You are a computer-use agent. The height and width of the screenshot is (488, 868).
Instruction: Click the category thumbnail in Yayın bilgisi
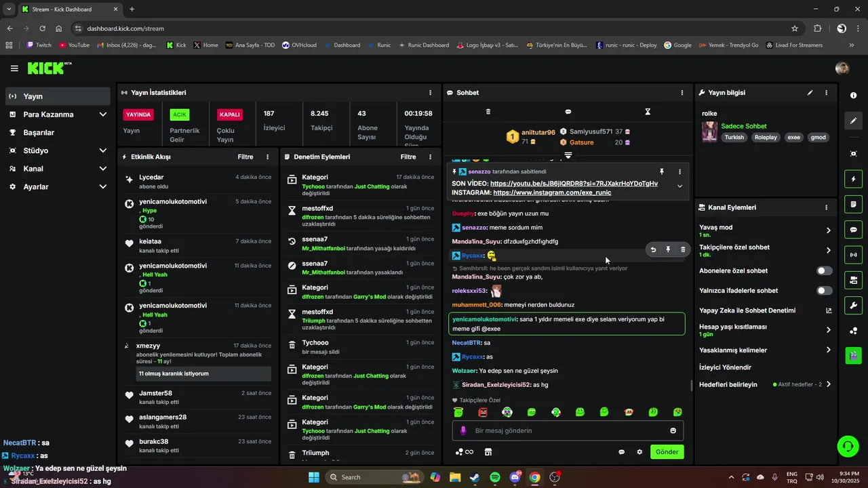tap(710, 131)
